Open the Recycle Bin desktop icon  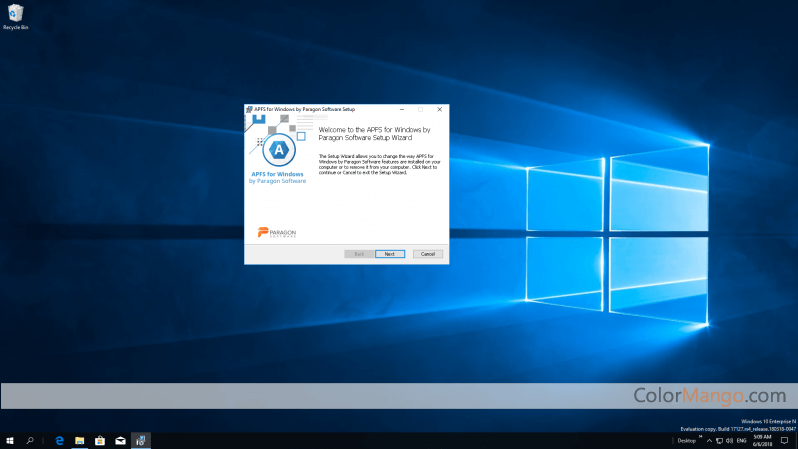[x=15, y=13]
